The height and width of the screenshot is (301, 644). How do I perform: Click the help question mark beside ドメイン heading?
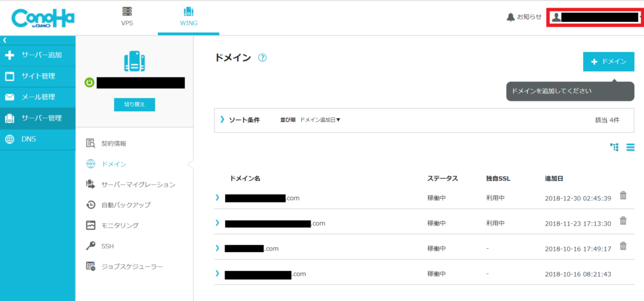262,58
